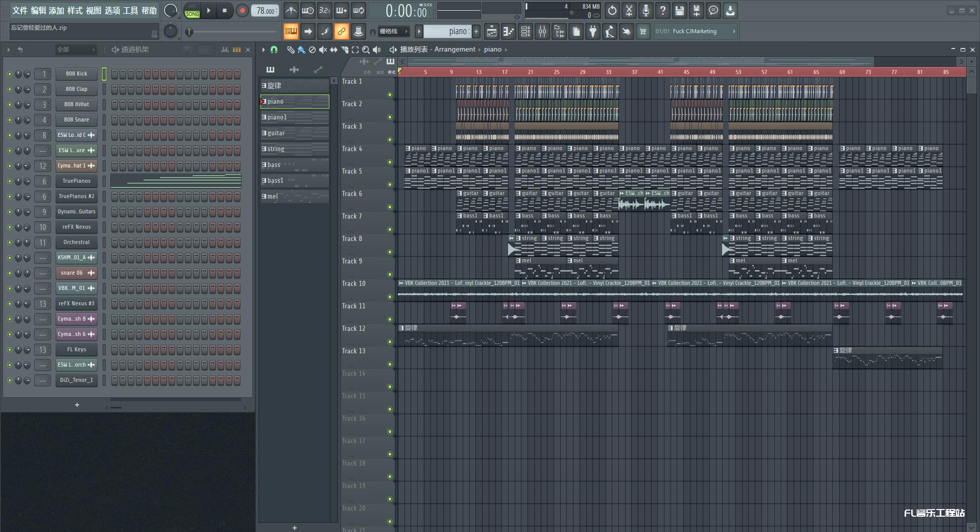Toggle auto-scrolling arrow icon
The image size is (980, 532).
point(307,32)
